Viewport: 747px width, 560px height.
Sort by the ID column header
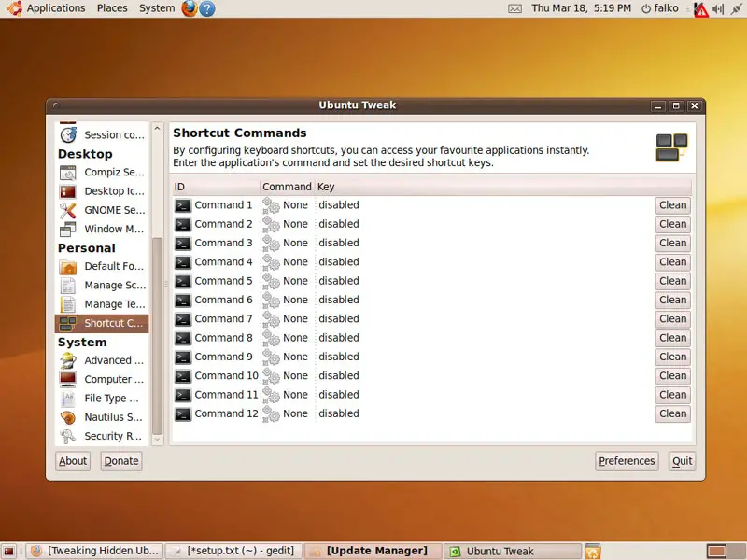(x=216, y=187)
